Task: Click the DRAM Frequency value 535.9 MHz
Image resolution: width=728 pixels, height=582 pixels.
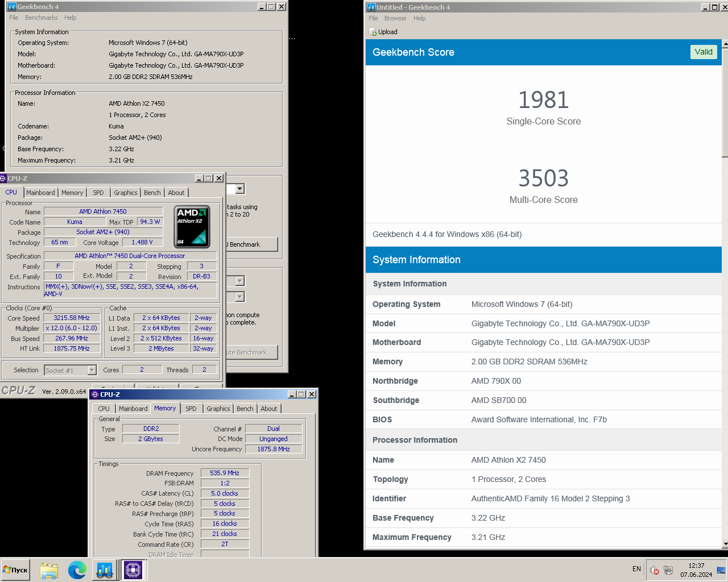Action: point(225,473)
